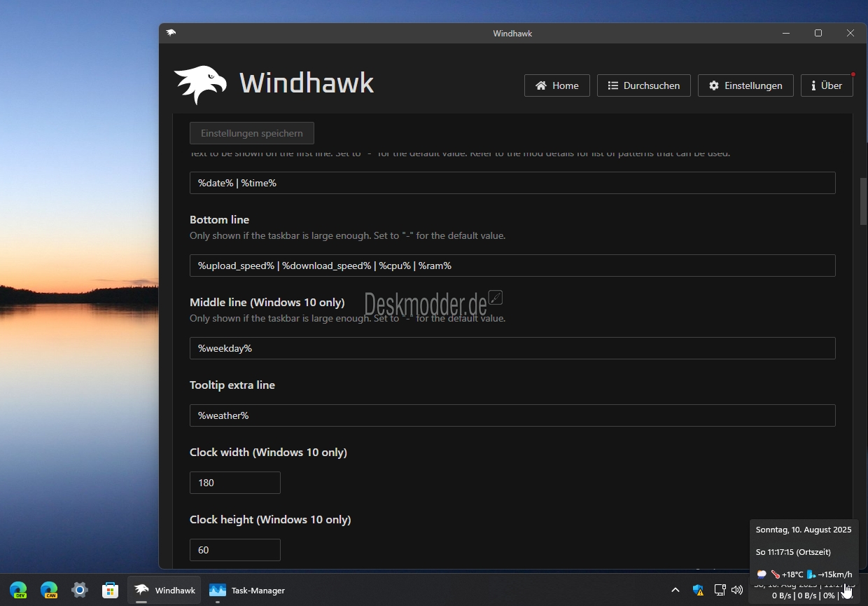Click the Clock height field showing 60
868x606 pixels.
point(235,550)
